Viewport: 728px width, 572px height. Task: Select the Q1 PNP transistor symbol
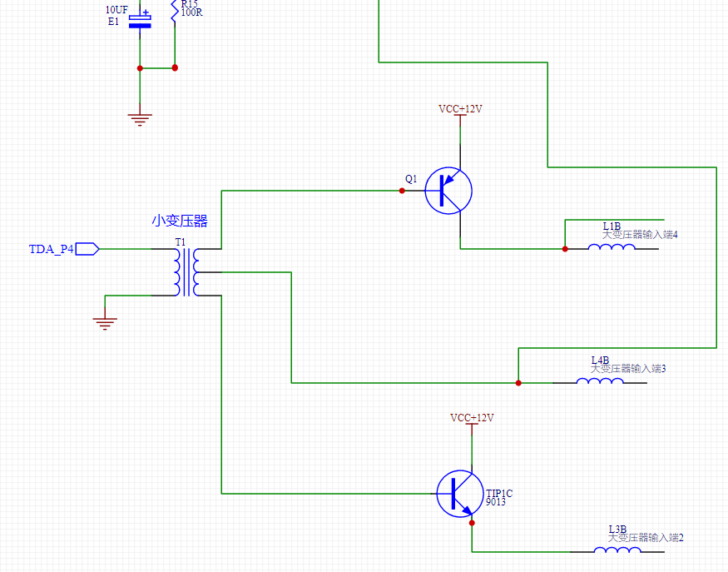point(448,191)
